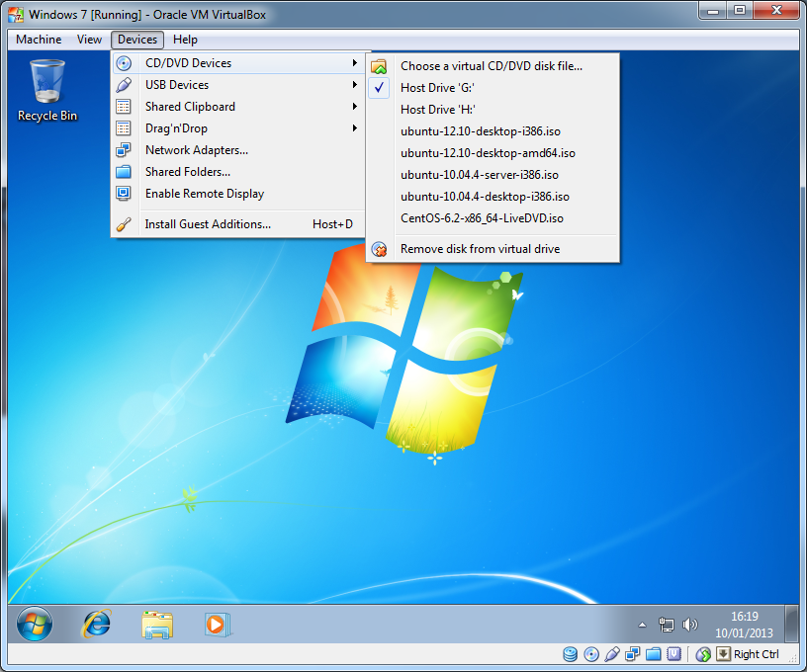Click the shared folders status bar icon

[653, 654]
